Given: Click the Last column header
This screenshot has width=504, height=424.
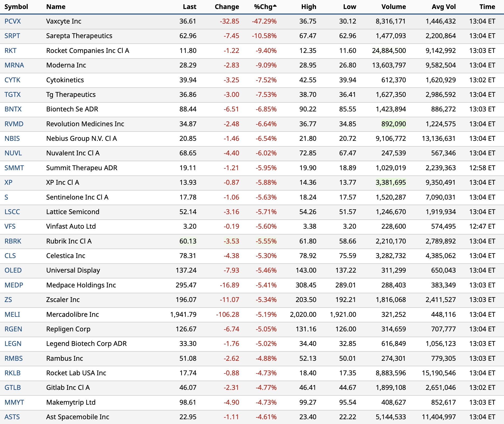Looking at the screenshot, I should tap(189, 7).
